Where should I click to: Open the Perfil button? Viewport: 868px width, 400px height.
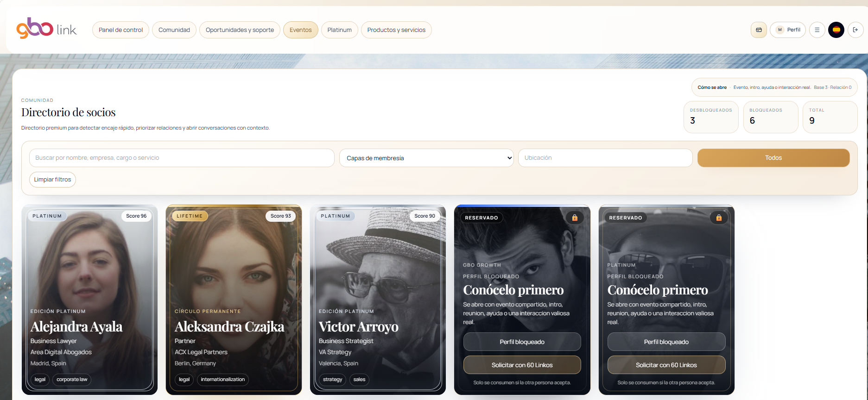tap(788, 30)
